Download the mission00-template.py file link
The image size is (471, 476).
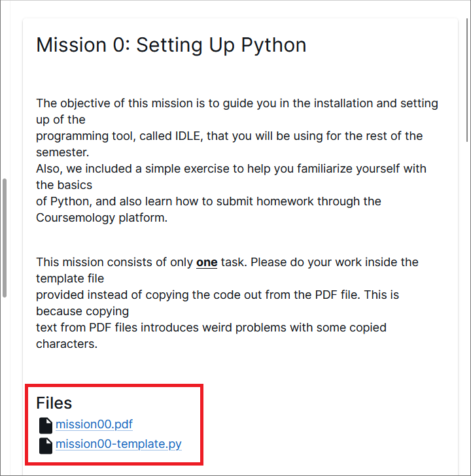[118, 445]
